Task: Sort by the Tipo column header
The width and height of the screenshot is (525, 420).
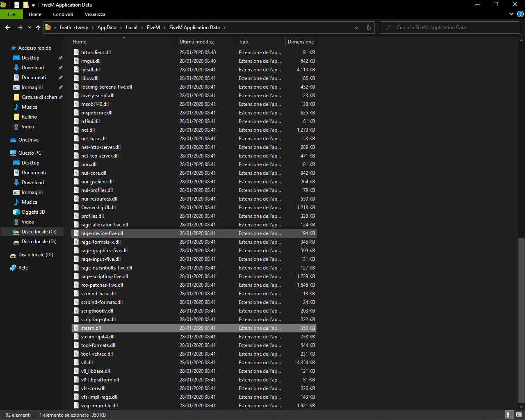Action: 260,42
